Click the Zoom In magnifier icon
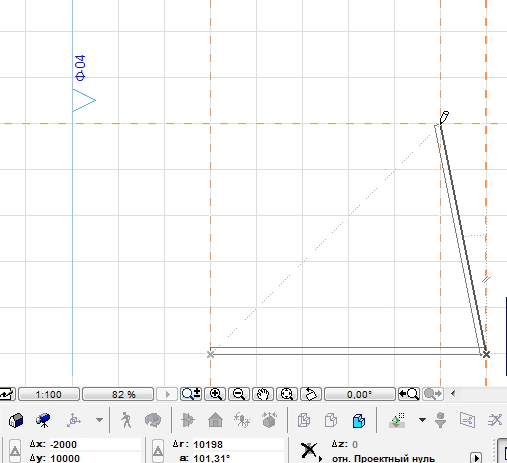507x463 pixels. pyautogui.click(x=215, y=394)
